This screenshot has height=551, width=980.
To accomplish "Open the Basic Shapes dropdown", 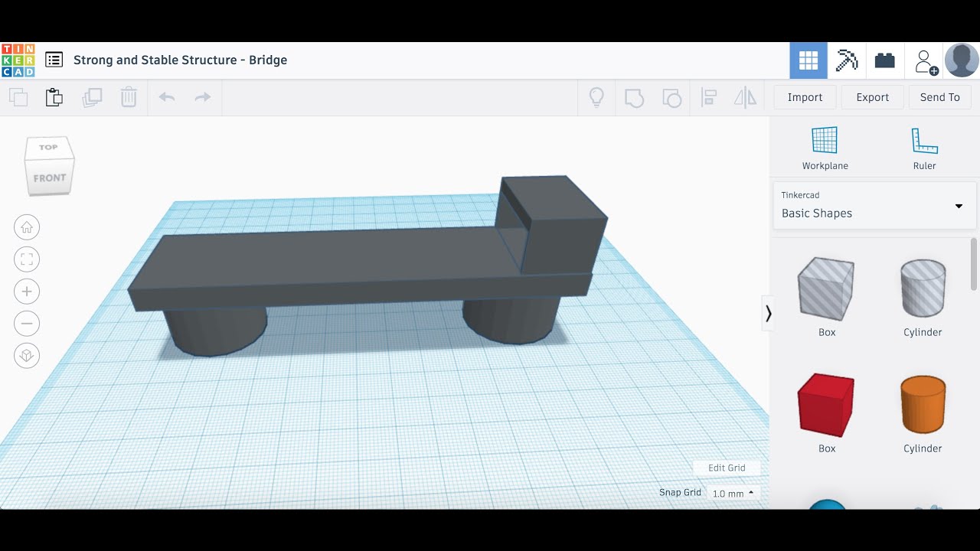I will 874,206.
